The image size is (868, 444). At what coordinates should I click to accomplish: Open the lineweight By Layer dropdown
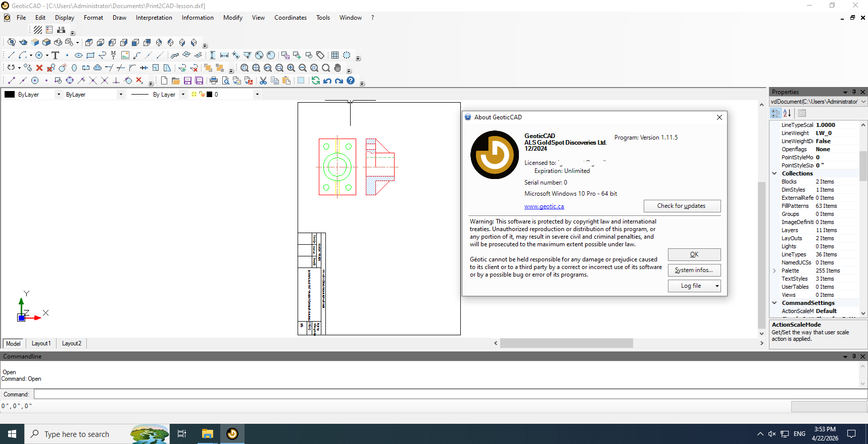click(183, 95)
